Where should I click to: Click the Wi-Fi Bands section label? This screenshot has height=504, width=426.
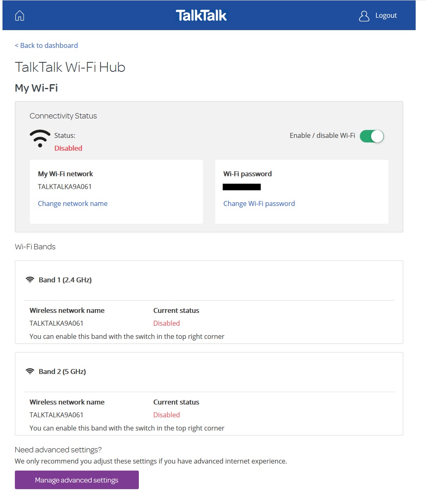point(35,246)
